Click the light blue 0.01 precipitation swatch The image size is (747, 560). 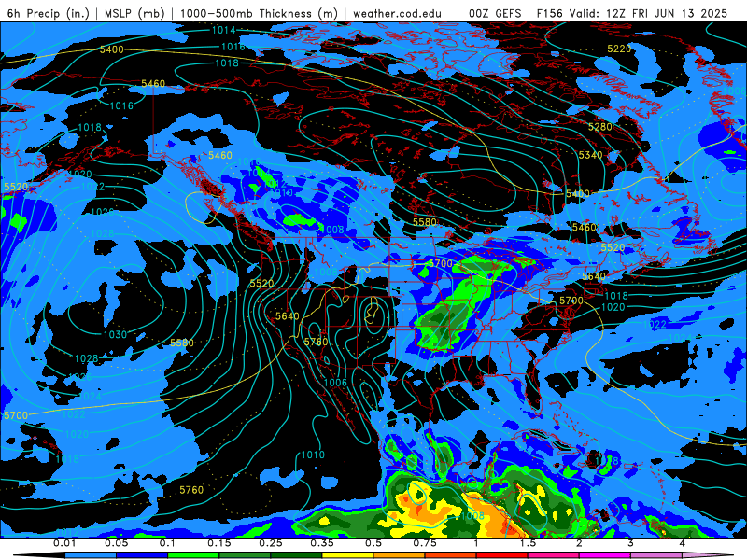click(91, 555)
